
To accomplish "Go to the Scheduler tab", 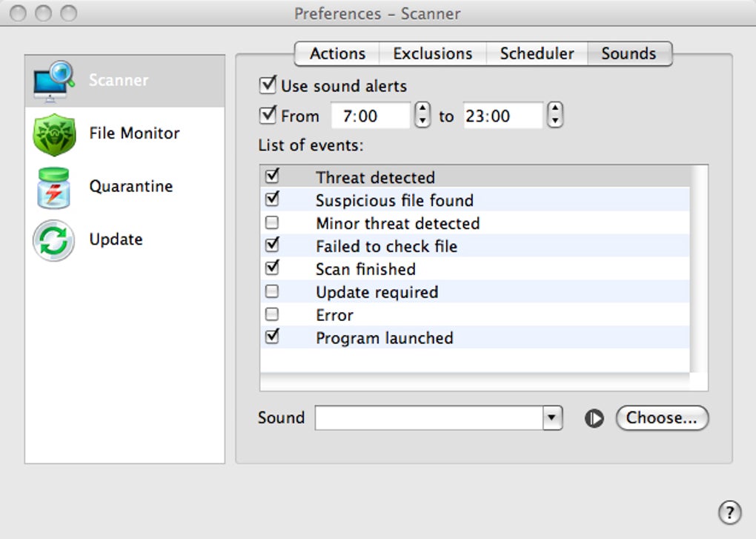I will pyautogui.click(x=537, y=54).
